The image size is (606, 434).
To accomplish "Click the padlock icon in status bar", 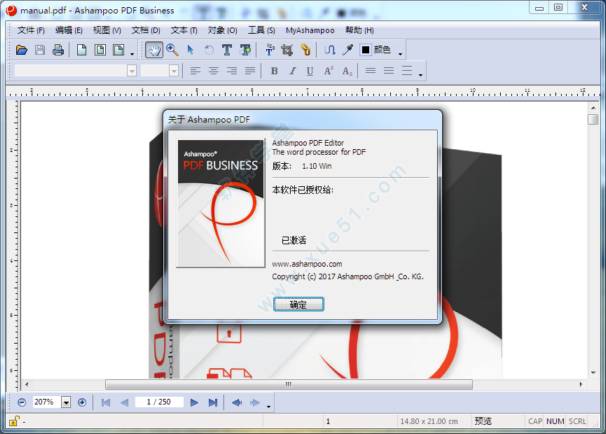I will pyautogui.click(x=14, y=421).
